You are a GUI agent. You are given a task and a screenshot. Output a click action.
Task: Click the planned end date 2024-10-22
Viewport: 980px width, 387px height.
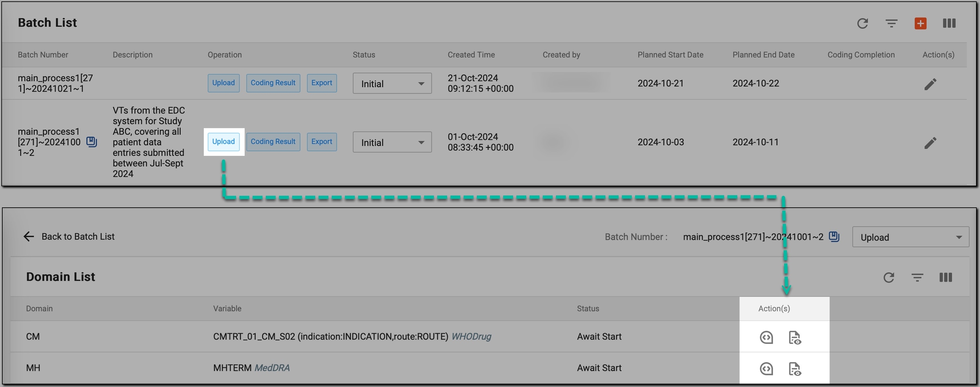(x=756, y=84)
